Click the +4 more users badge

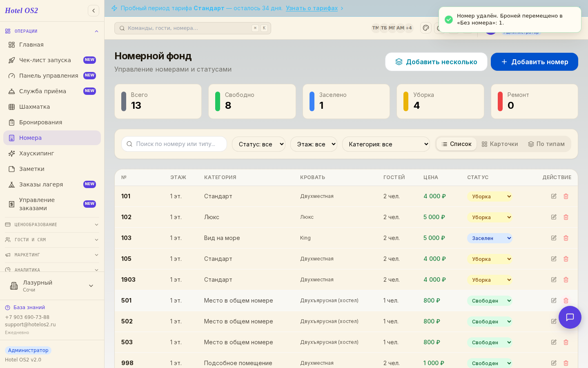coord(409,28)
